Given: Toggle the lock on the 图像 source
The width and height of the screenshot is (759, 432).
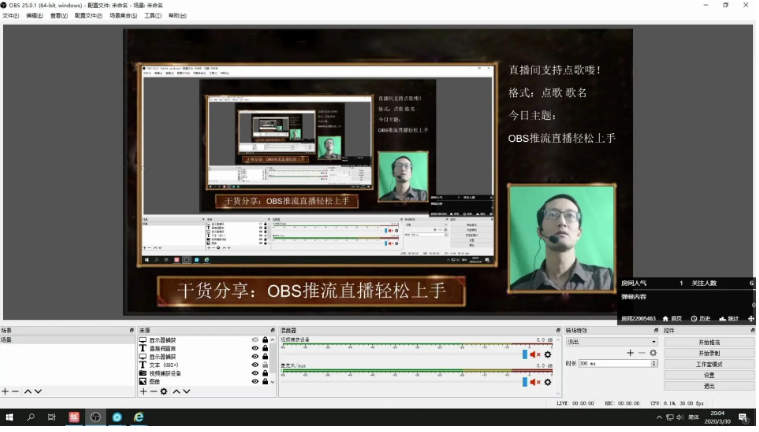Looking at the screenshot, I should pyautogui.click(x=265, y=382).
